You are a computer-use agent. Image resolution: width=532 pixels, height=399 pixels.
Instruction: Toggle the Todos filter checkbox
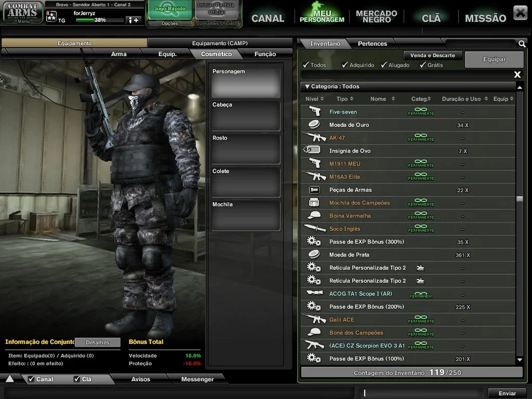[x=306, y=64]
